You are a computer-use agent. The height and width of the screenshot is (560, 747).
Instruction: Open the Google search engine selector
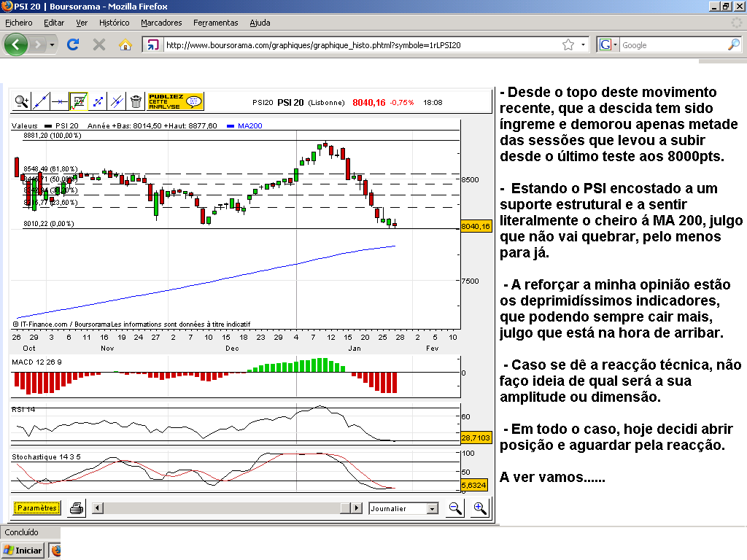tap(608, 44)
